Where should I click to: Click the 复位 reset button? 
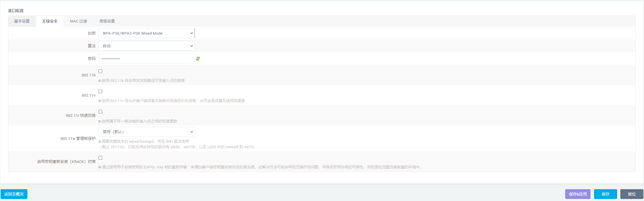coord(632,194)
